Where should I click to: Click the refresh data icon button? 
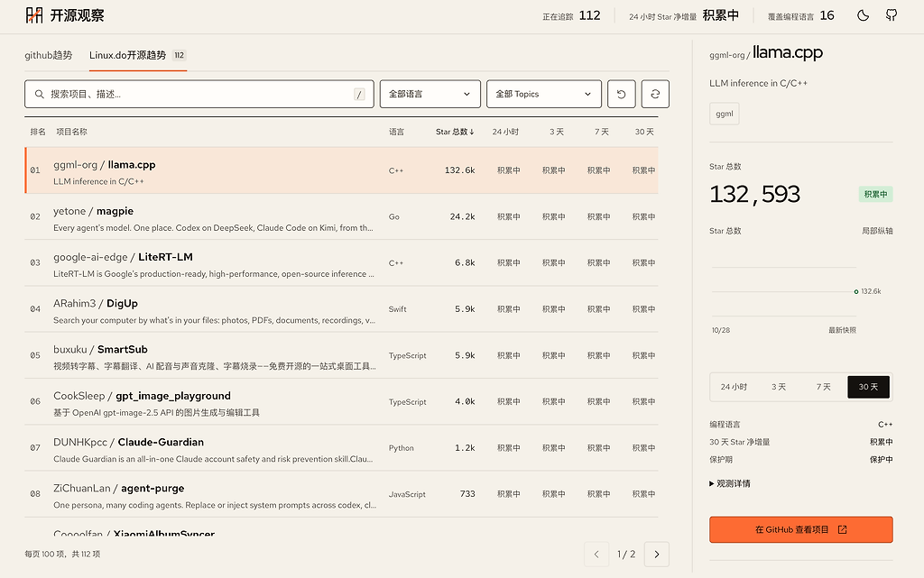[655, 94]
